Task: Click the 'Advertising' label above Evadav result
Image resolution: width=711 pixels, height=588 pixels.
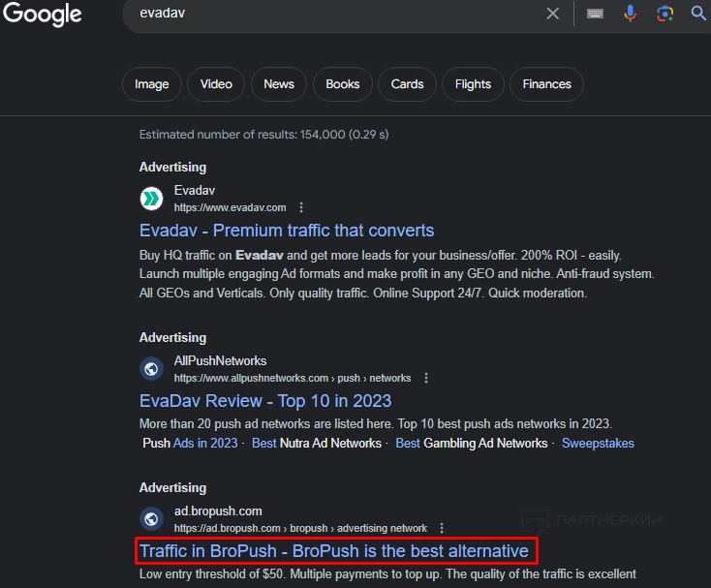Action: point(172,168)
